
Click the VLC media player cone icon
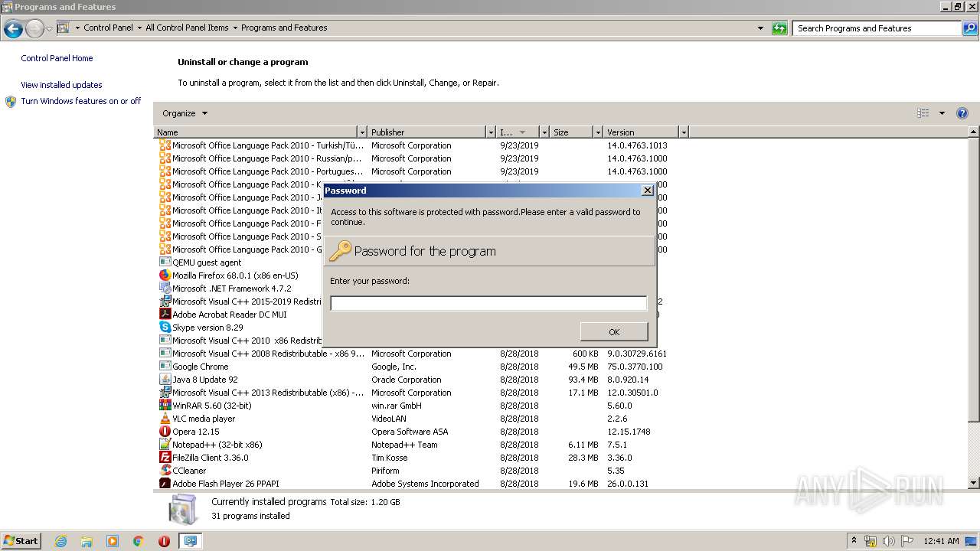(165, 419)
